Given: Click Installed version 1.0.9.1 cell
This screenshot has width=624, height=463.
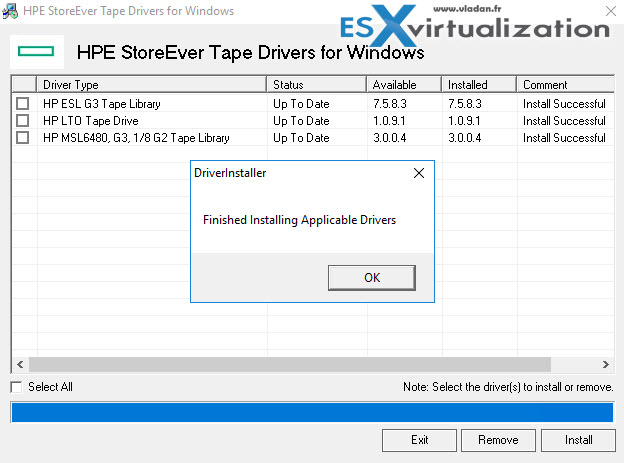Looking at the screenshot, I should 464,121.
